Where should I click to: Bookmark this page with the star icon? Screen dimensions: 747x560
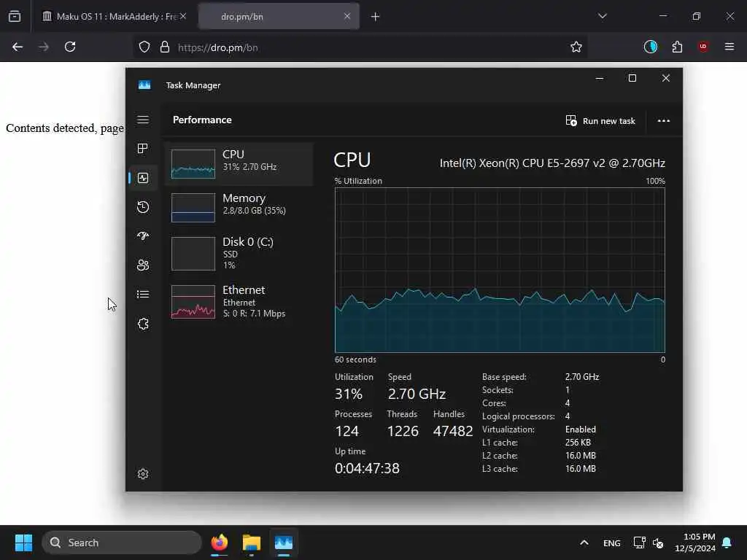click(576, 47)
